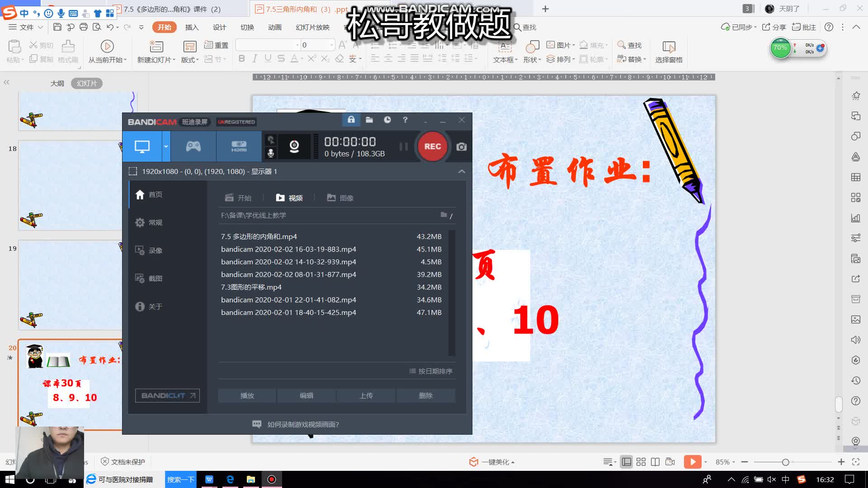Click the Bandicam lock icon
Viewport: 868px width, 488px height.
point(351,120)
